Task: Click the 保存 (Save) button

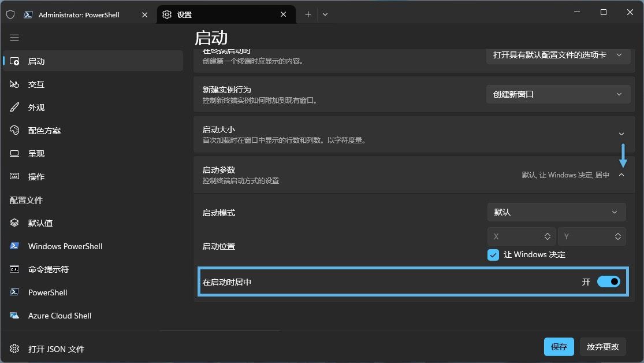Action: (559, 346)
